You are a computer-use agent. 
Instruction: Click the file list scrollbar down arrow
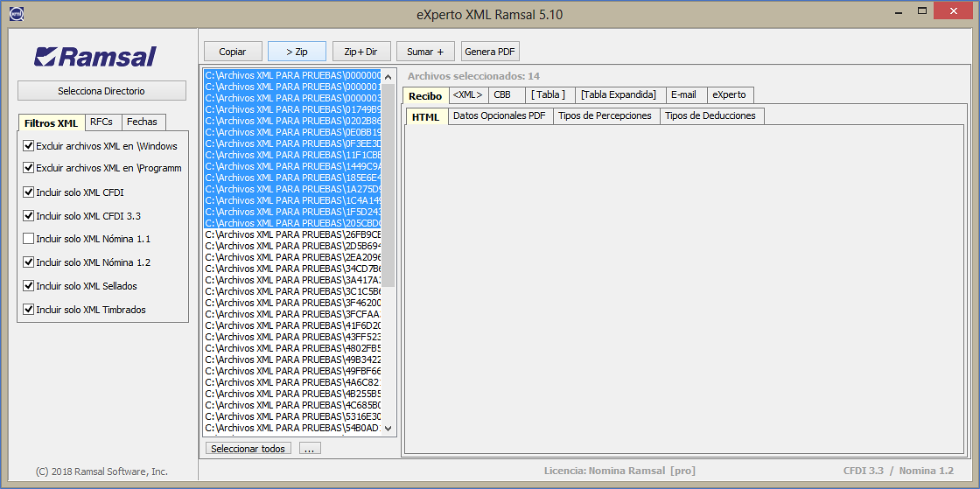pos(388,429)
